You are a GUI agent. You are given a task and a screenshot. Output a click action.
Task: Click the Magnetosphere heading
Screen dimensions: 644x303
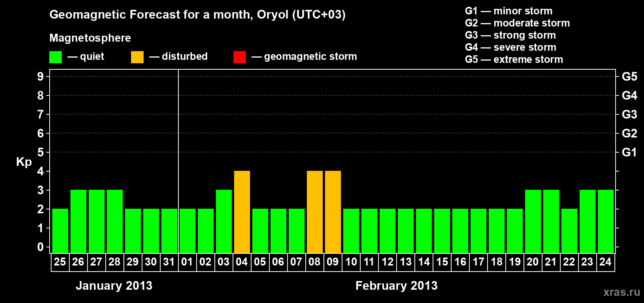tap(90, 38)
